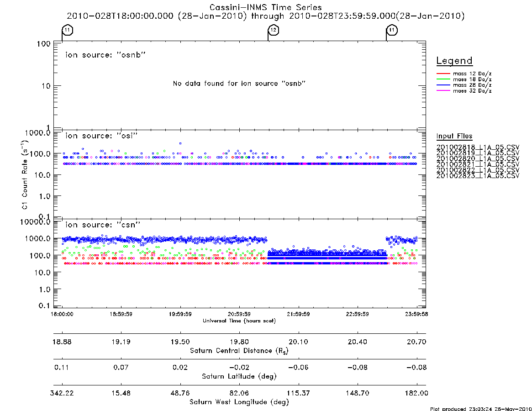
Task: Click the 148.70 west longitude value
Action: 357,393
